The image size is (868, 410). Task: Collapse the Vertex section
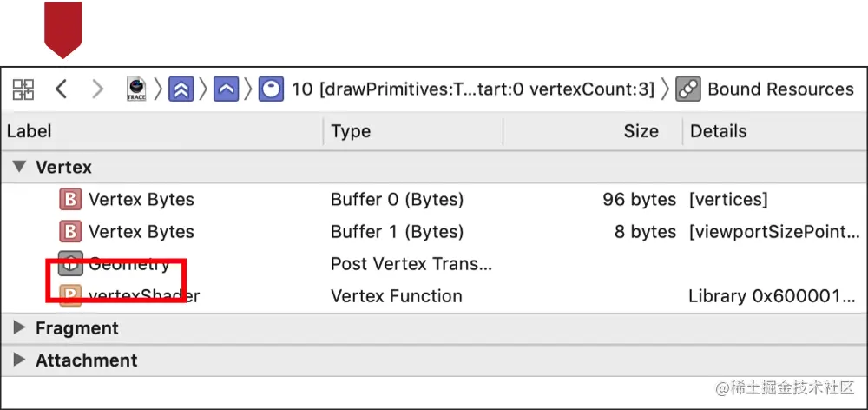(x=19, y=167)
